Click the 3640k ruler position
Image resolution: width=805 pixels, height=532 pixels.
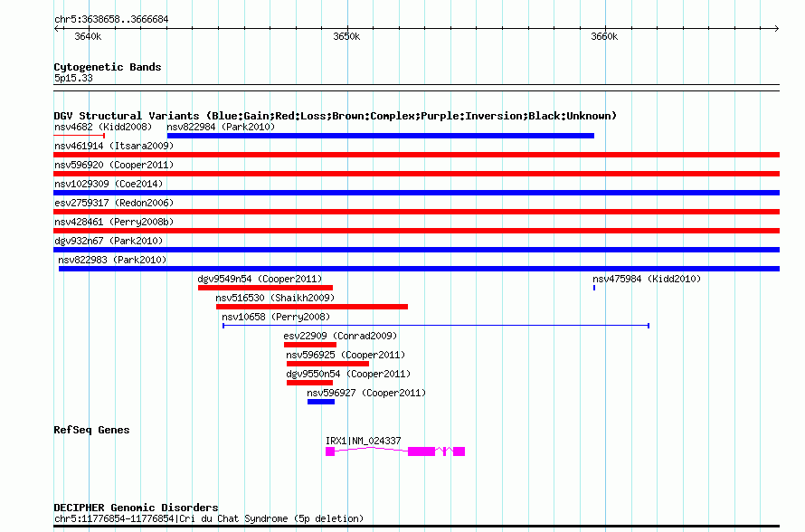pos(88,36)
